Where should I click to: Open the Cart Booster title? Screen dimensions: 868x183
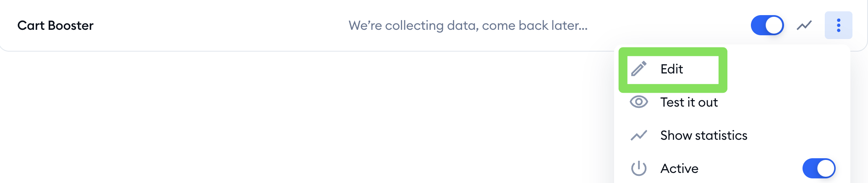point(55,26)
